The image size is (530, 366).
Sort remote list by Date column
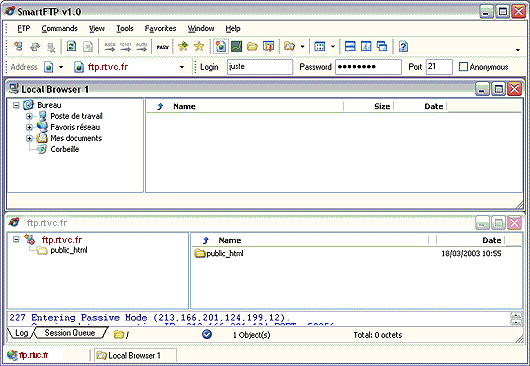click(491, 240)
